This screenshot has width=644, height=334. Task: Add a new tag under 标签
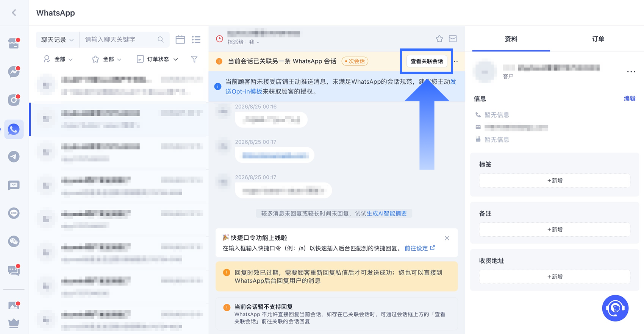coord(555,181)
